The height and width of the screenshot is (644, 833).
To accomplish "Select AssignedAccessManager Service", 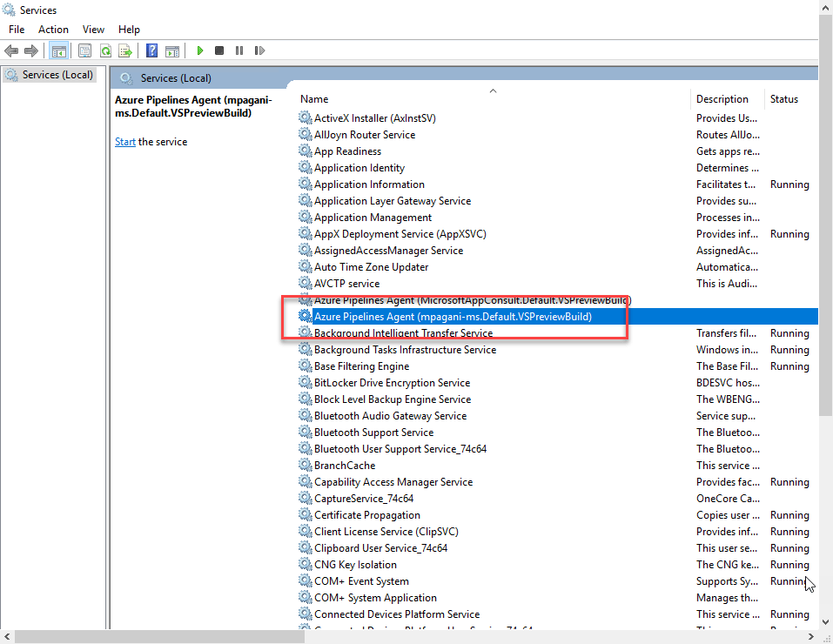I will pyautogui.click(x=388, y=251).
